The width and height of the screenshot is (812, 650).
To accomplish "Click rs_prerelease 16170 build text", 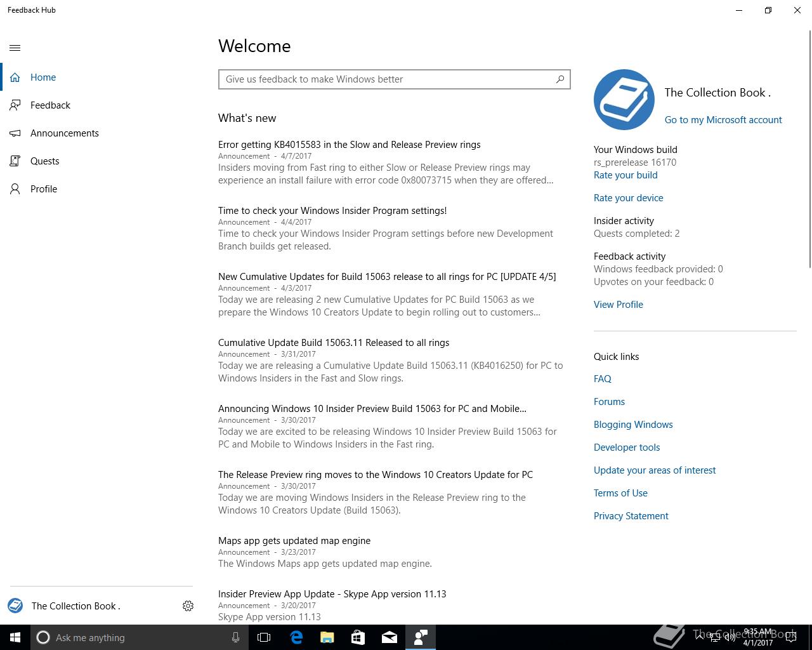I will [x=635, y=162].
